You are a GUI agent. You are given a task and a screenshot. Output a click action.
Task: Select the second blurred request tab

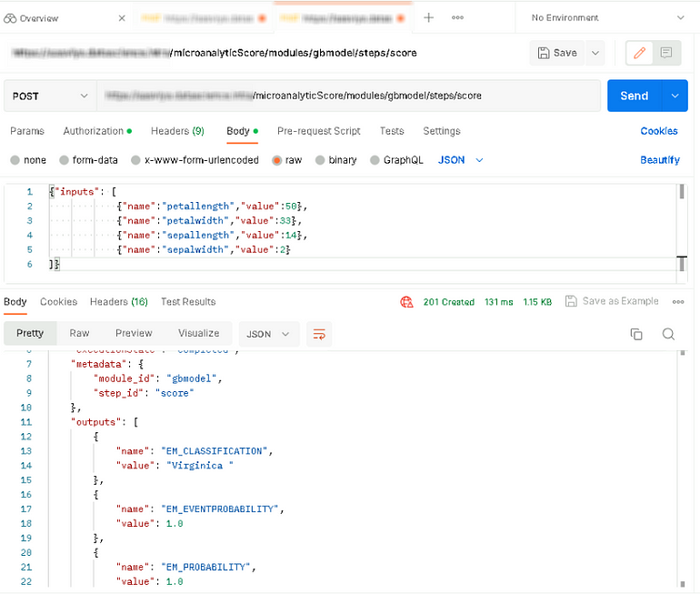coord(203,18)
